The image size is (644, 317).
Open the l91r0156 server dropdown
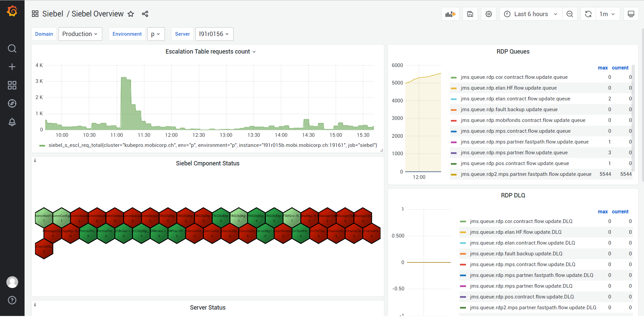[x=214, y=34]
